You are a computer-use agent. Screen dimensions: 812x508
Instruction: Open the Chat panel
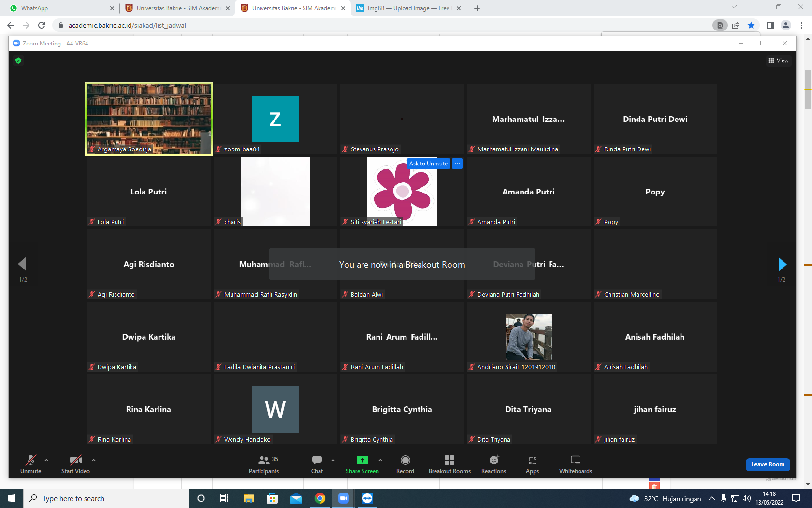point(317,464)
